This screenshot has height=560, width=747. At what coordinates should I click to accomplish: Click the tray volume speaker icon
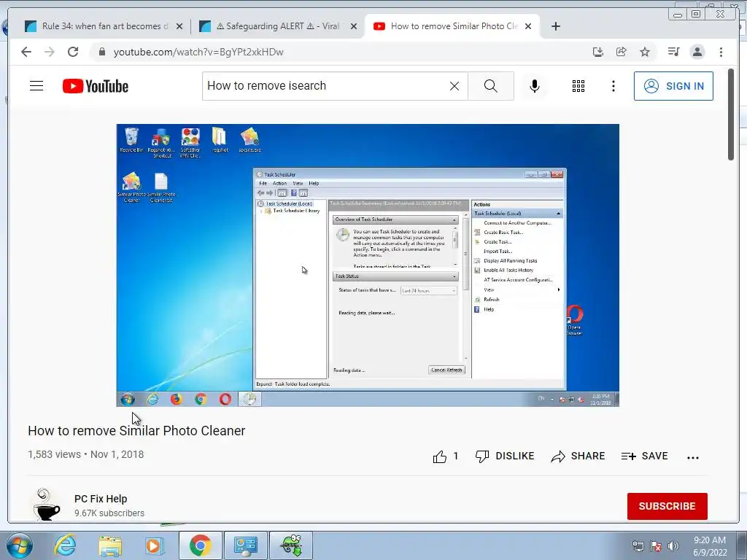pos(673,545)
